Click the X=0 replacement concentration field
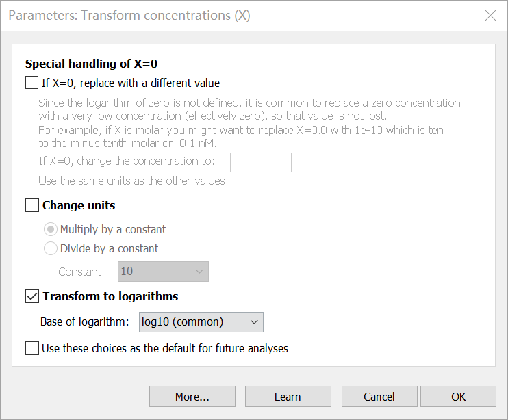This screenshot has width=508, height=420. point(260,162)
